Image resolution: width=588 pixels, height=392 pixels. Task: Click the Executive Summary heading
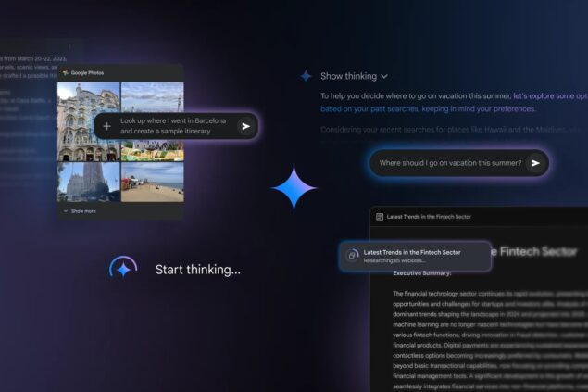click(422, 273)
